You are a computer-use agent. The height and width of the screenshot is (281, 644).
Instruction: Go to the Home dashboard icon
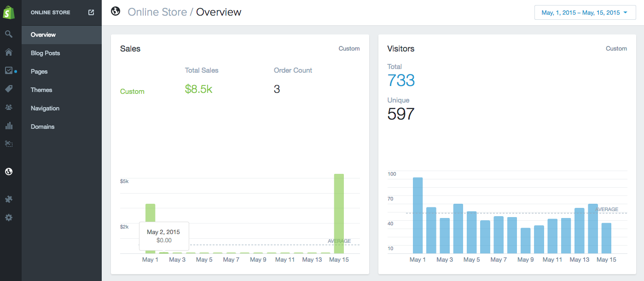pos(9,52)
